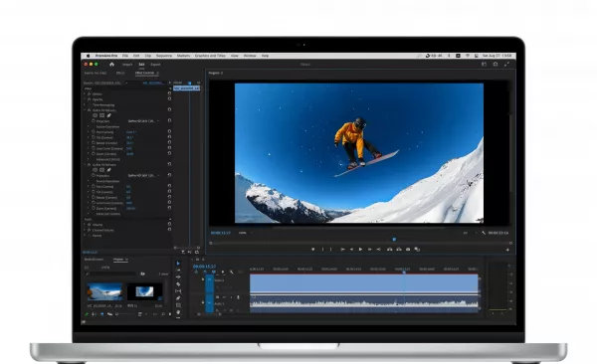Click the Play button in Program monitor
597x364 pixels.
(x=360, y=250)
